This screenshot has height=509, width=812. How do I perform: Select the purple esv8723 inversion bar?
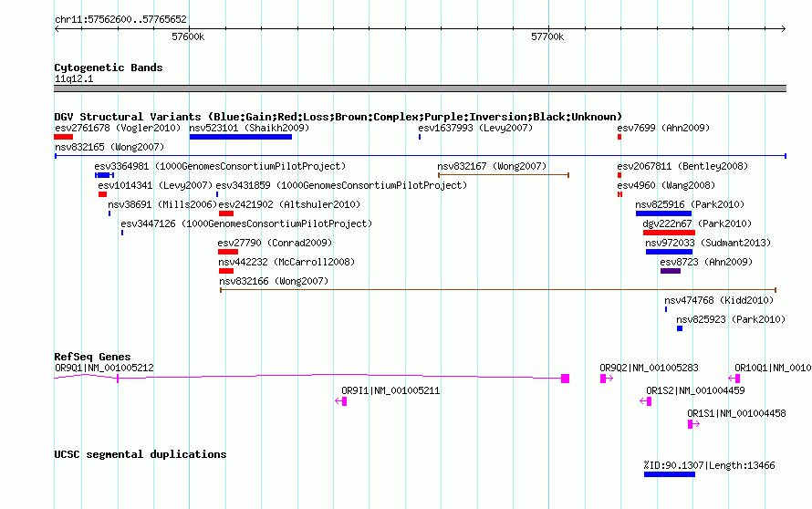(x=671, y=271)
